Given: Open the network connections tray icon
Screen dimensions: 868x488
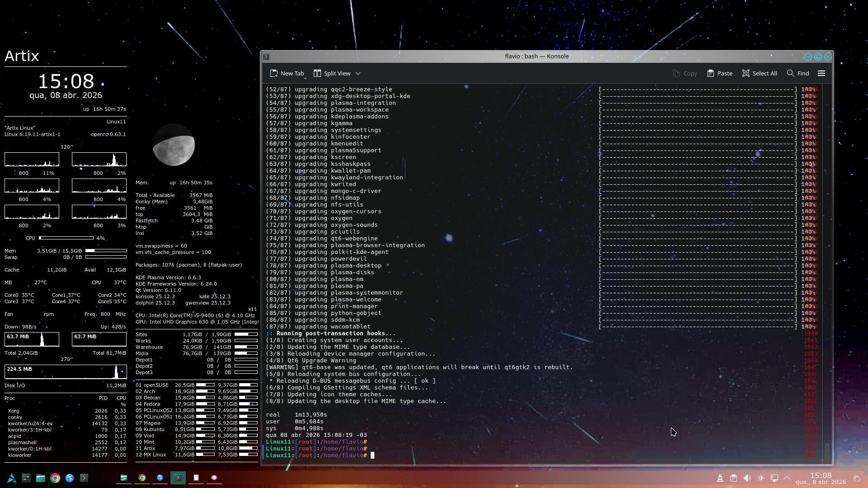Looking at the screenshot, I should click(x=774, y=478).
